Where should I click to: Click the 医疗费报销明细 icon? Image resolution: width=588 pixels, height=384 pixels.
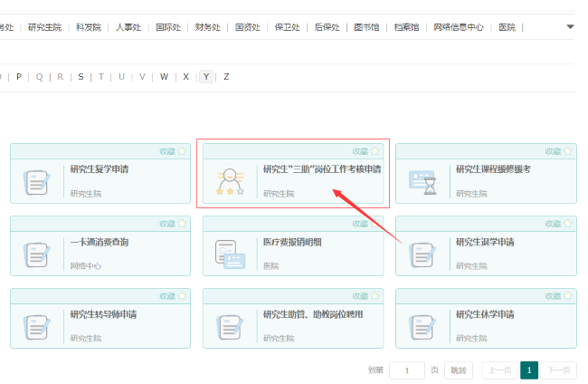tap(230, 254)
